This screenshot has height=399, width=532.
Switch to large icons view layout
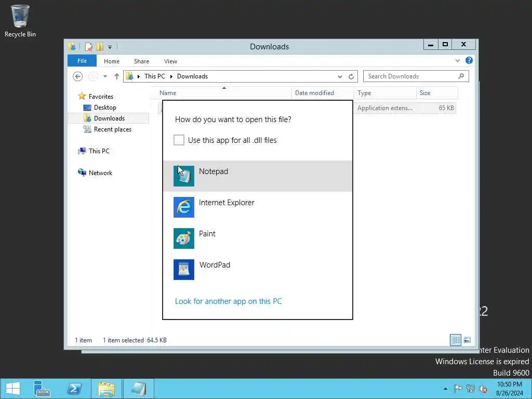tap(467, 340)
